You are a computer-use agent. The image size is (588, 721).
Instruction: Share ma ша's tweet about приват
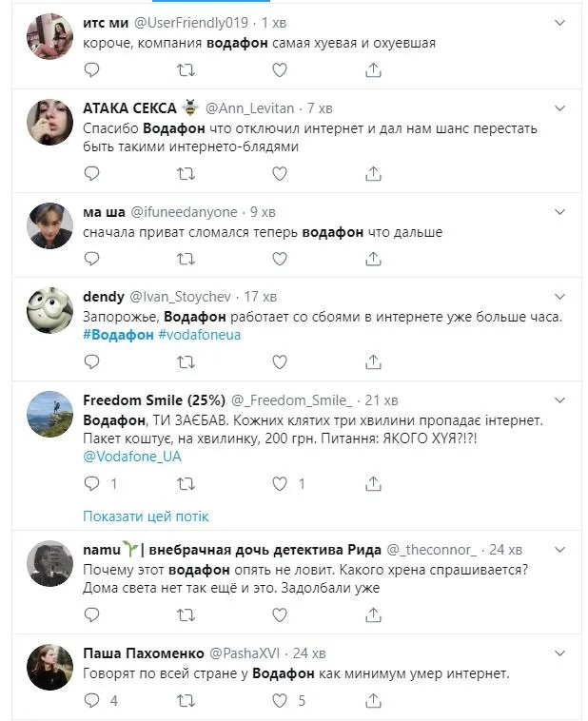coord(374,258)
